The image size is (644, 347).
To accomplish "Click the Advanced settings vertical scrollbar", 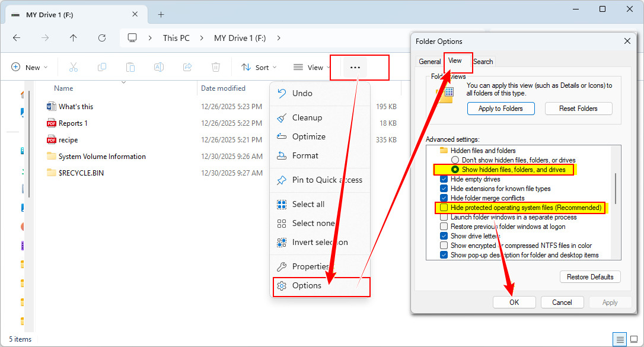I will [616, 189].
